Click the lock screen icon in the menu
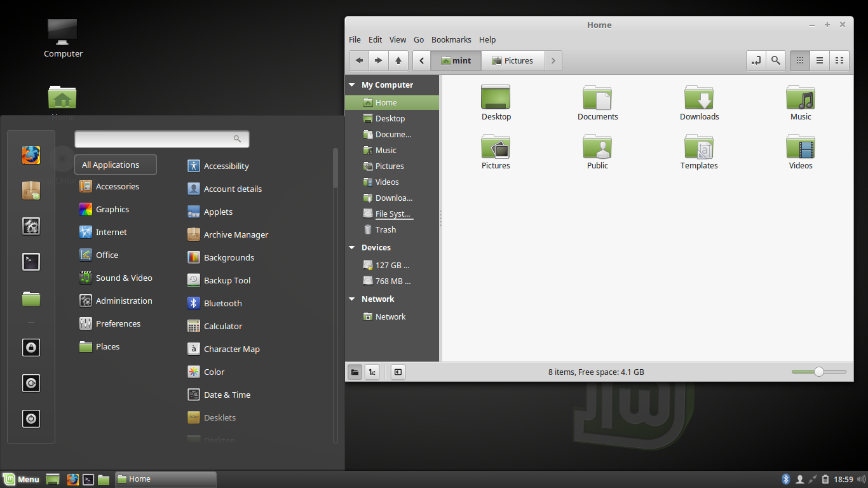 point(31,347)
